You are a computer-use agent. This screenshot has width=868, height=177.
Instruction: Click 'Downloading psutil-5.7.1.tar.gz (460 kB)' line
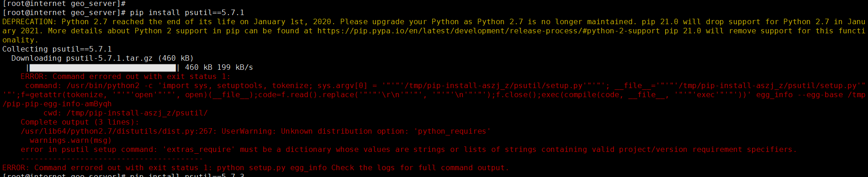tap(103, 58)
